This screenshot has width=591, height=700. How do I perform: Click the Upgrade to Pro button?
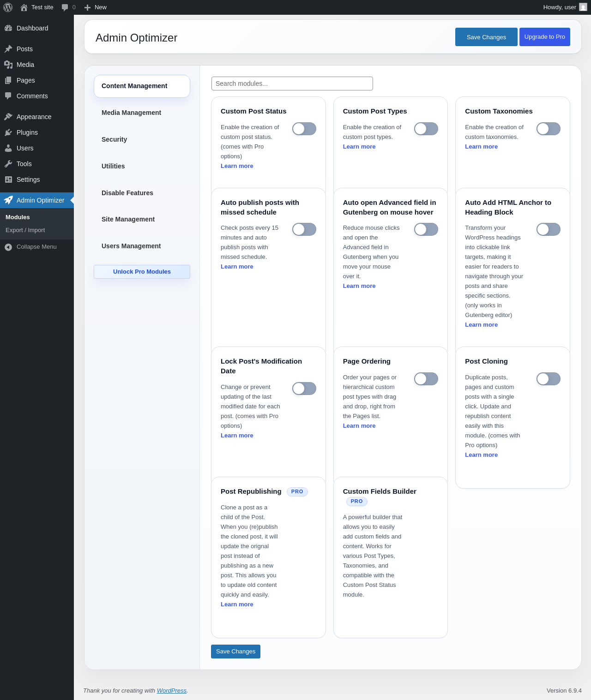point(544,37)
